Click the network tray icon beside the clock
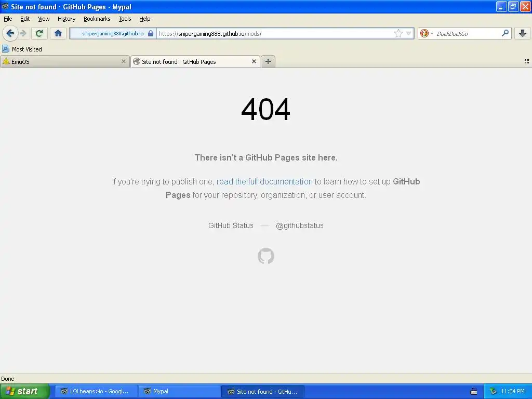 (x=493, y=392)
